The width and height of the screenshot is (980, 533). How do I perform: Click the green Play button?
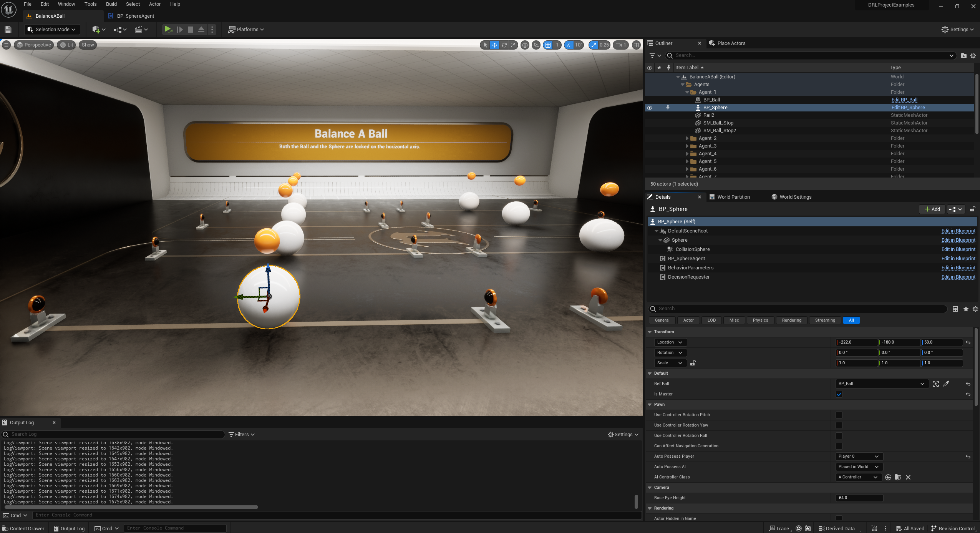point(168,29)
